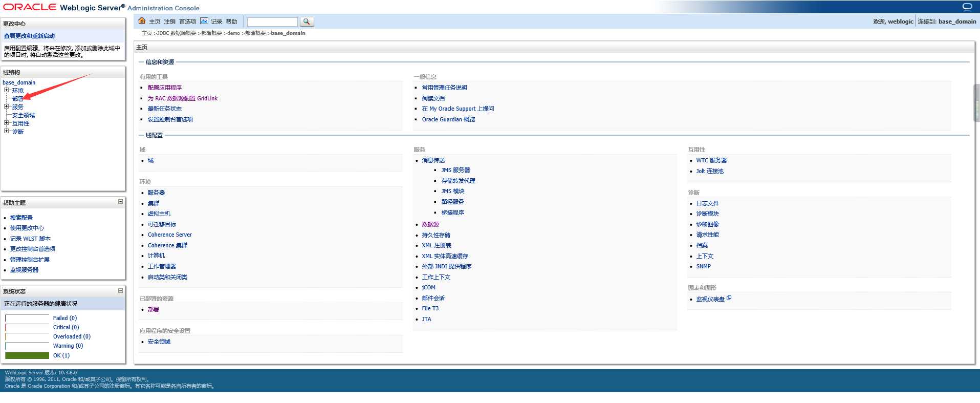Click the magnifier search button
Screen dimensions: 980x403
click(x=307, y=22)
